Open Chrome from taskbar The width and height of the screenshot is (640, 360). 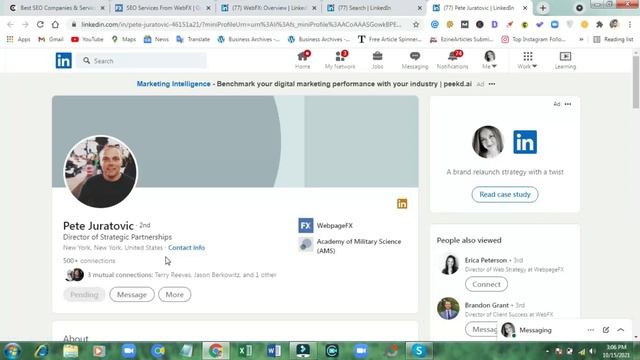216,351
